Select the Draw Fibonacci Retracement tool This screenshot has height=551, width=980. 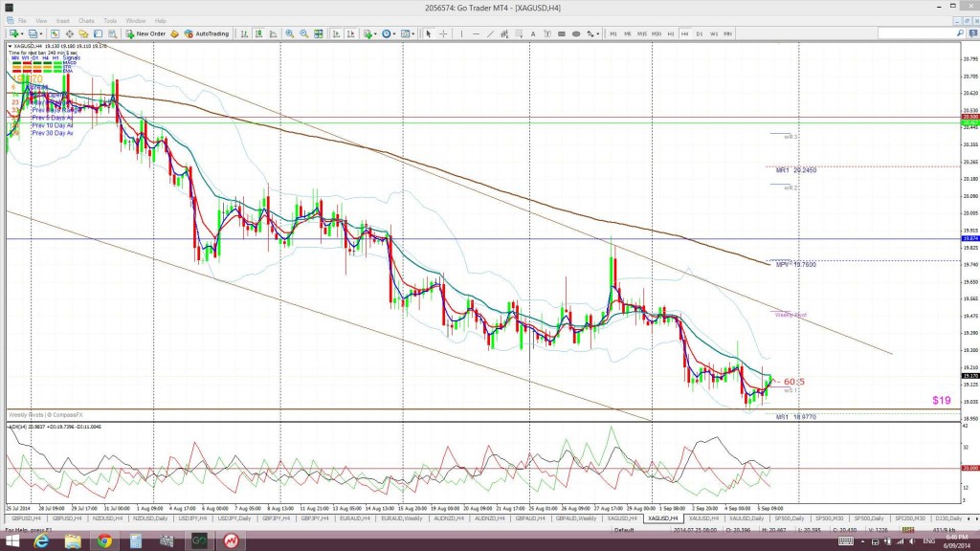[x=519, y=33]
